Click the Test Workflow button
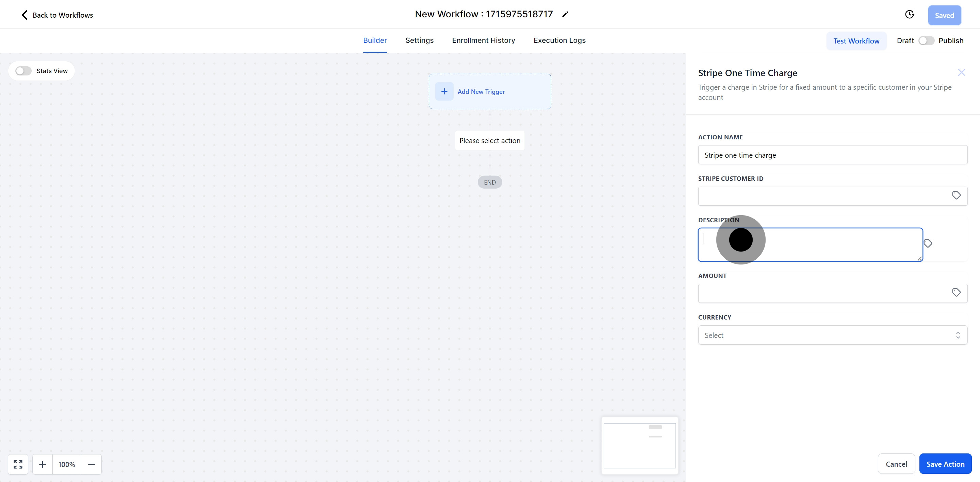The height and width of the screenshot is (482, 980). [856, 41]
